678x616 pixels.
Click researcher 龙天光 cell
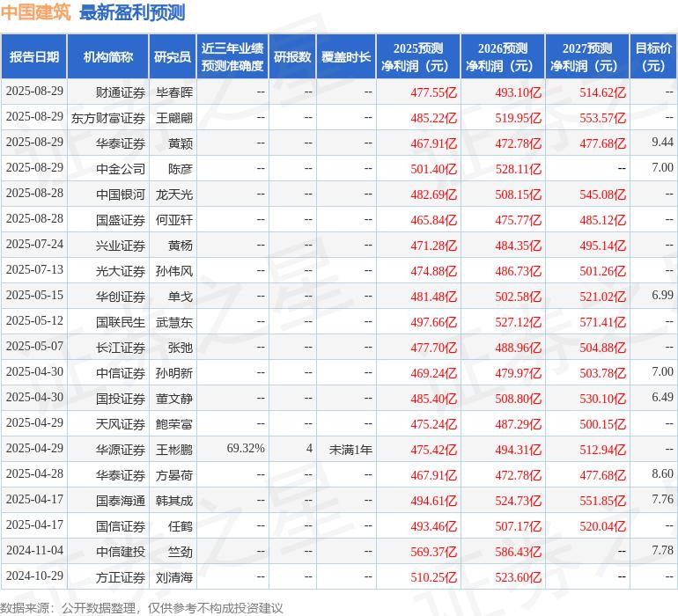[x=174, y=194]
